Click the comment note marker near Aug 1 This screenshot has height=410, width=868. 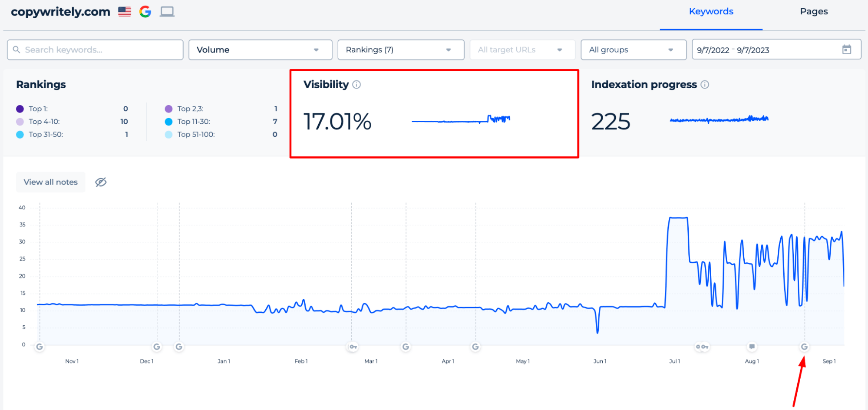click(752, 347)
